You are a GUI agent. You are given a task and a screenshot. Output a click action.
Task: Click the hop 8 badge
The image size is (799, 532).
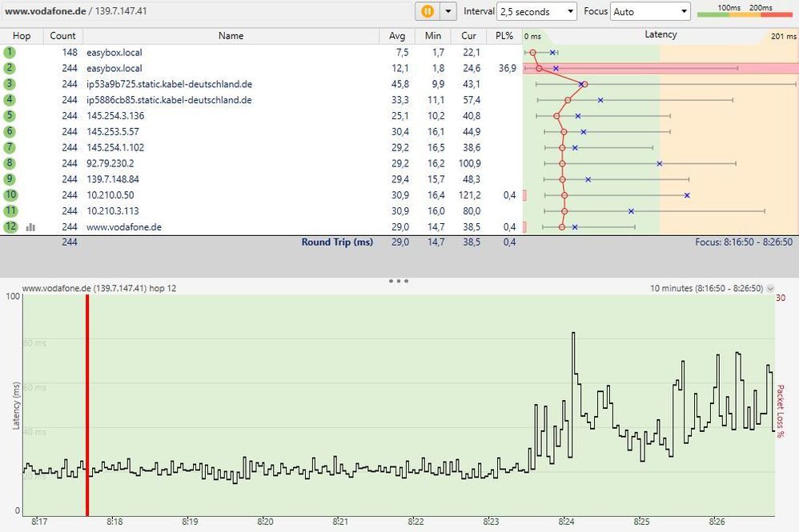(9, 163)
